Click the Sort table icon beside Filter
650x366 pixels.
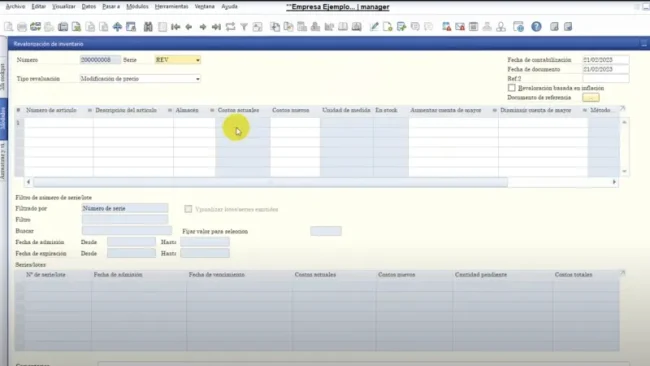[x=257, y=27]
